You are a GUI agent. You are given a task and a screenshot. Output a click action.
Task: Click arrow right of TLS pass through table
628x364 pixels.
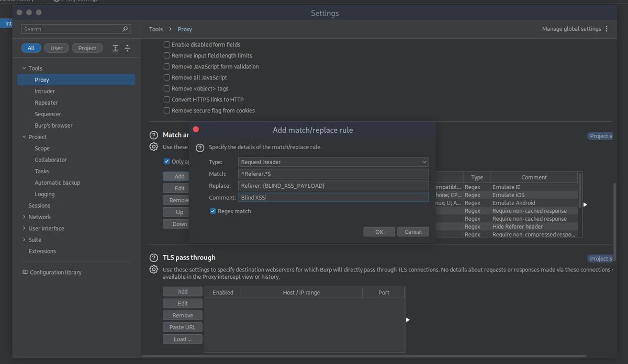408,320
